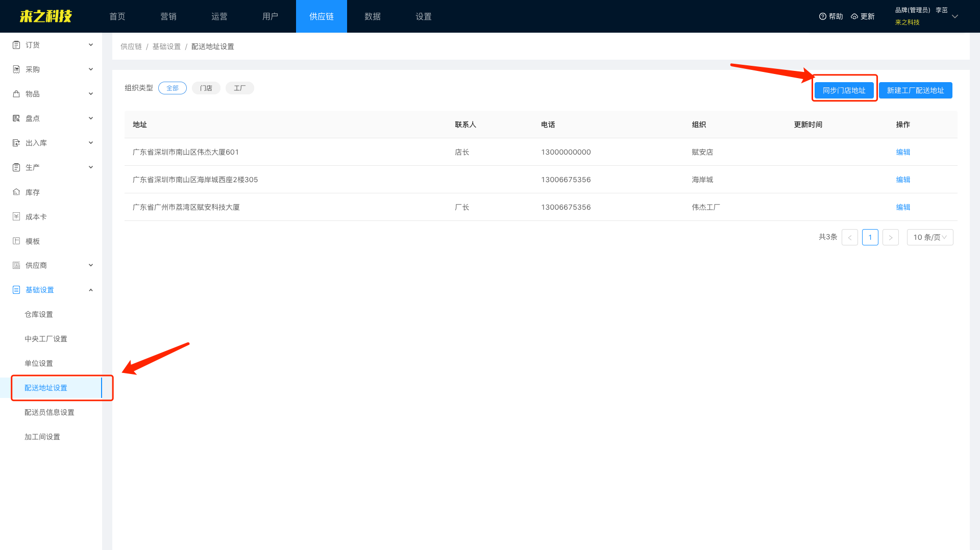Click the 订货 sidebar icon
This screenshot has height=550, width=980.
click(x=16, y=45)
